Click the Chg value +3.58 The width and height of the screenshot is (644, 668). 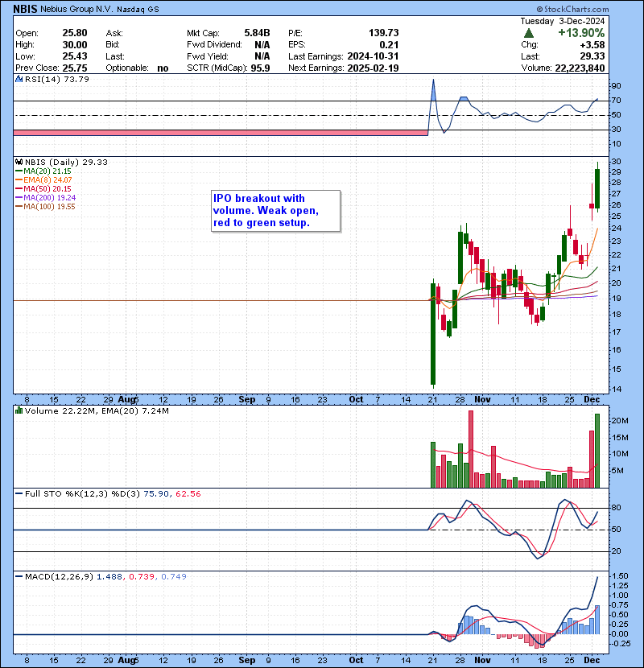592,45
